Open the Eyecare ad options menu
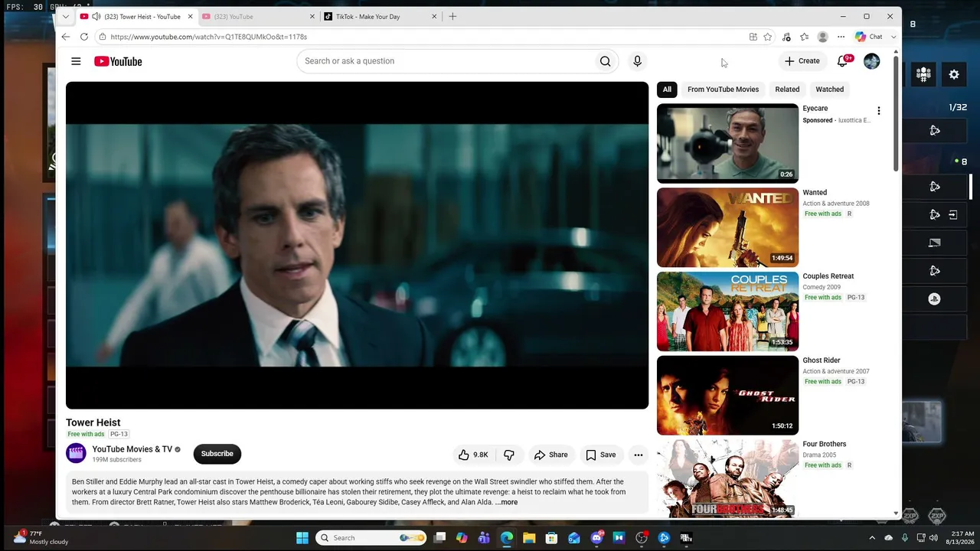980x551 pixels. [x=879, y=111]
